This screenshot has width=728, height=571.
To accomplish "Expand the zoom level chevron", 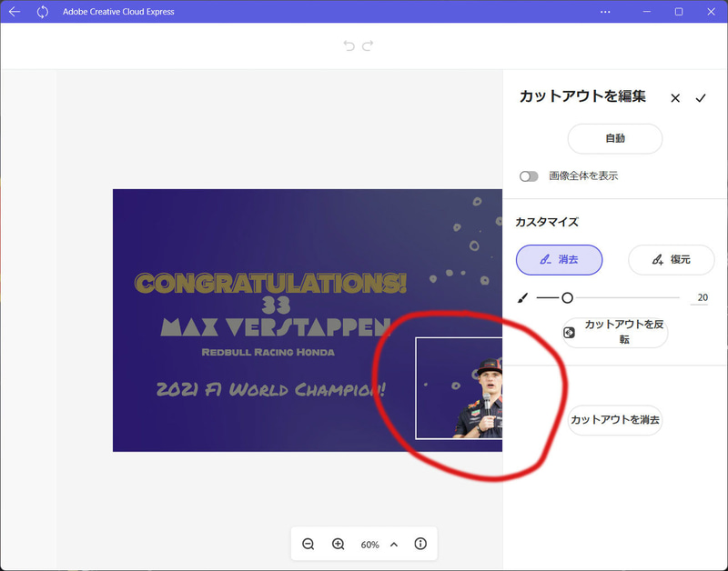I will 394,544.
